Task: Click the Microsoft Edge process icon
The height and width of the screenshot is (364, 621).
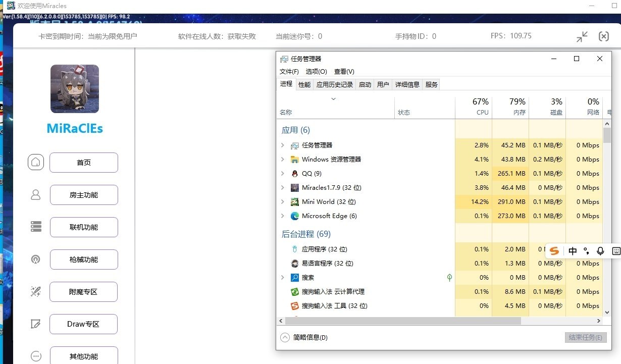Action: point(295,216)
